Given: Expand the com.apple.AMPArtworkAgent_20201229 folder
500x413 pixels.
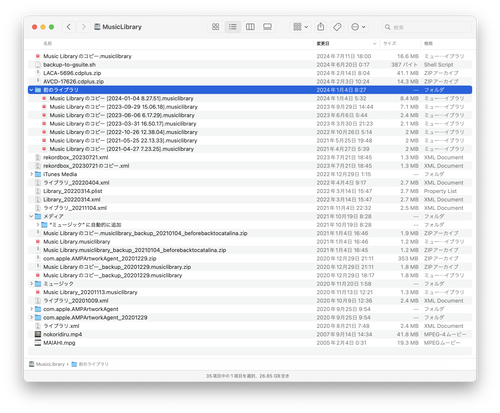Looking at the screenshot, I should 31,317.
